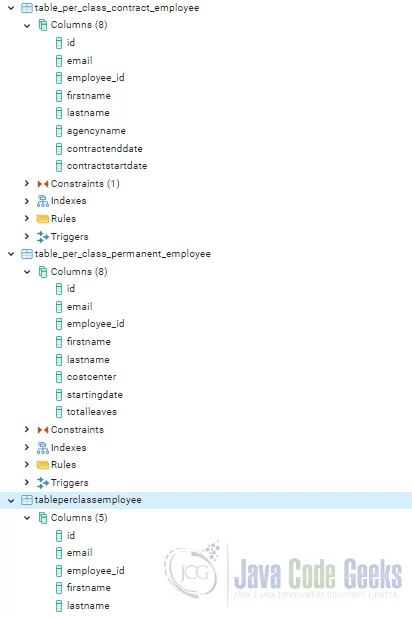
Task: Expand Rules under contract_employee table
Action: coord(27,218)
